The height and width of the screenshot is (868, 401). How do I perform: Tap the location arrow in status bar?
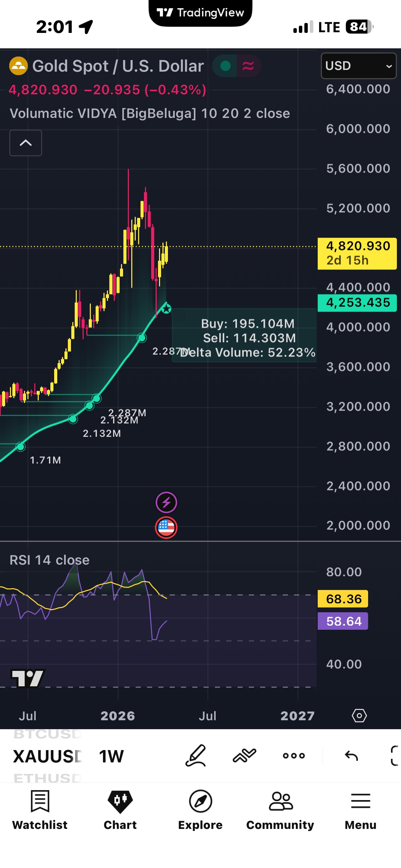click(x=86, y=27)
